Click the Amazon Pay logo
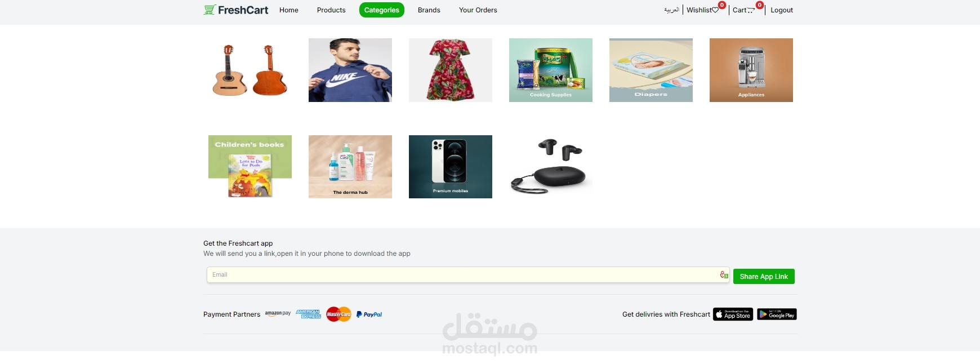Viewport: 980px width, 364px height. [x=278, y=314]
